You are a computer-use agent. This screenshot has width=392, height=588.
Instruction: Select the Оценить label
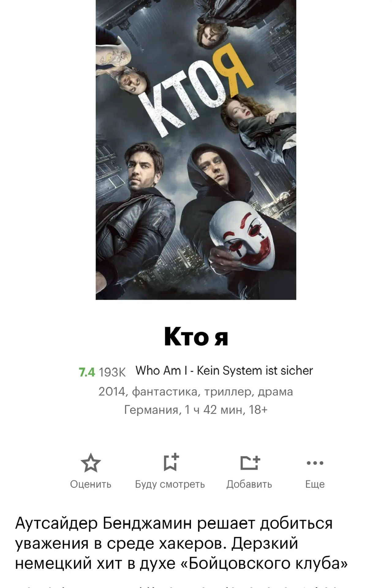coord(91,484)
